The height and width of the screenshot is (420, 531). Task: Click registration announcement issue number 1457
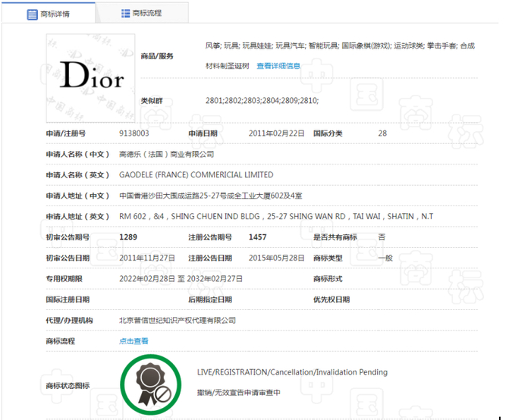(257, 237)
